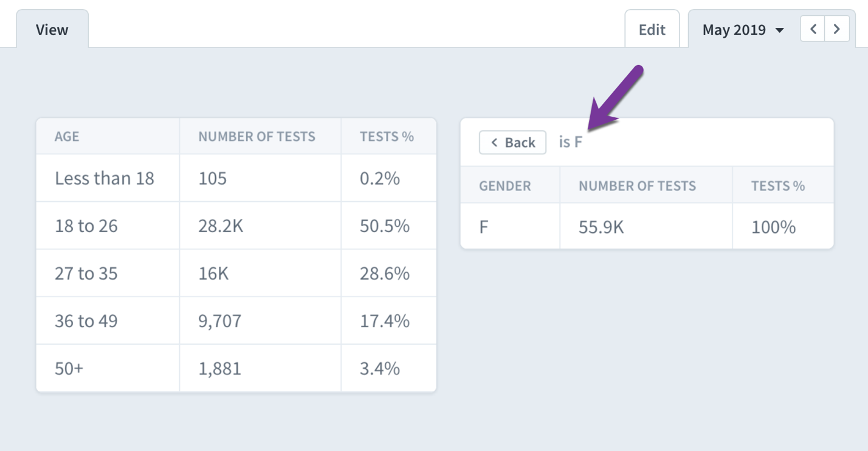Click the 28.2K tests cell
This screenshot has width=868, height=451.
[221, 225]
